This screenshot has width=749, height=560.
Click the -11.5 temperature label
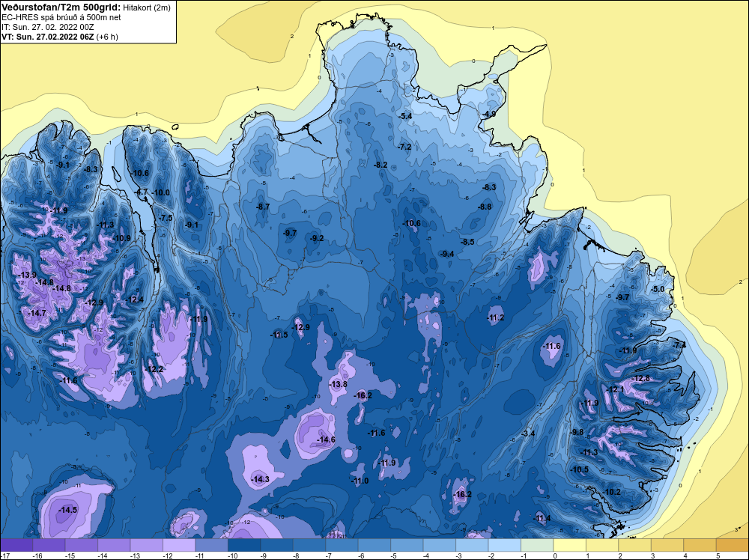coord(279,335)
